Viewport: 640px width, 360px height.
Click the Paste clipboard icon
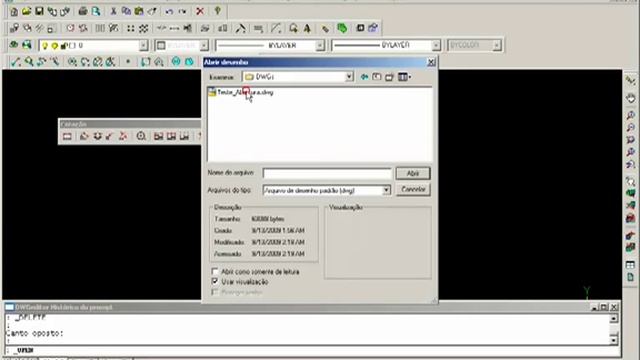(139, 11)
